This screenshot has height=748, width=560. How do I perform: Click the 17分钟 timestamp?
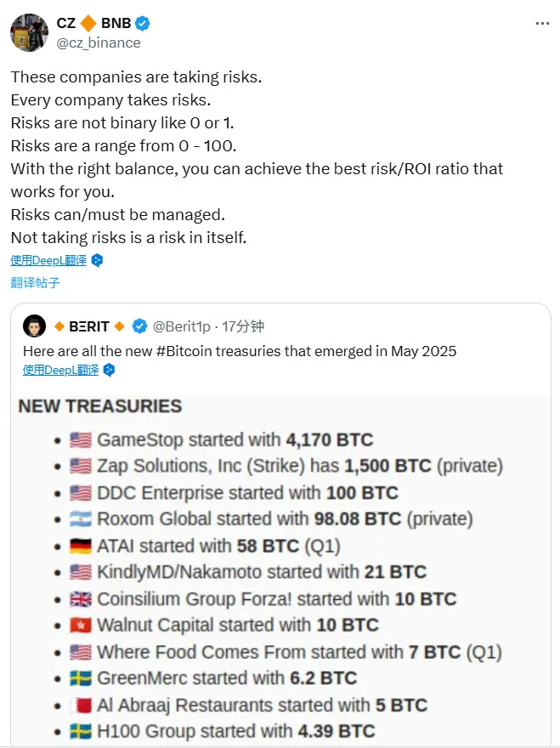click(x=243, y=326)
